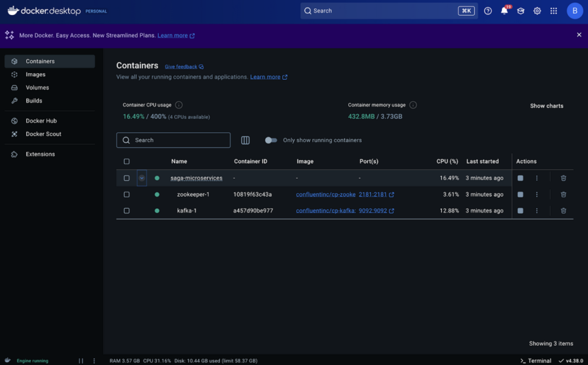
Task: Stop the zookeeper-1 container
Action: [520, 195]
